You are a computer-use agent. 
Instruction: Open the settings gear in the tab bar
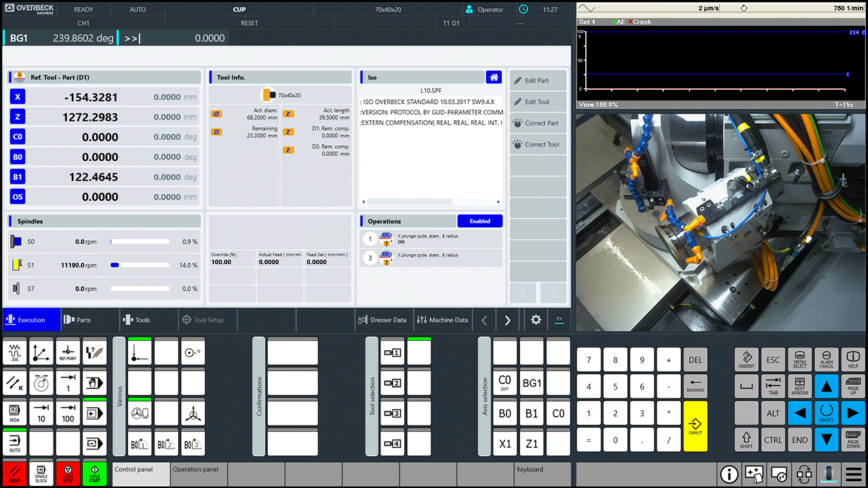click(536, 320)
